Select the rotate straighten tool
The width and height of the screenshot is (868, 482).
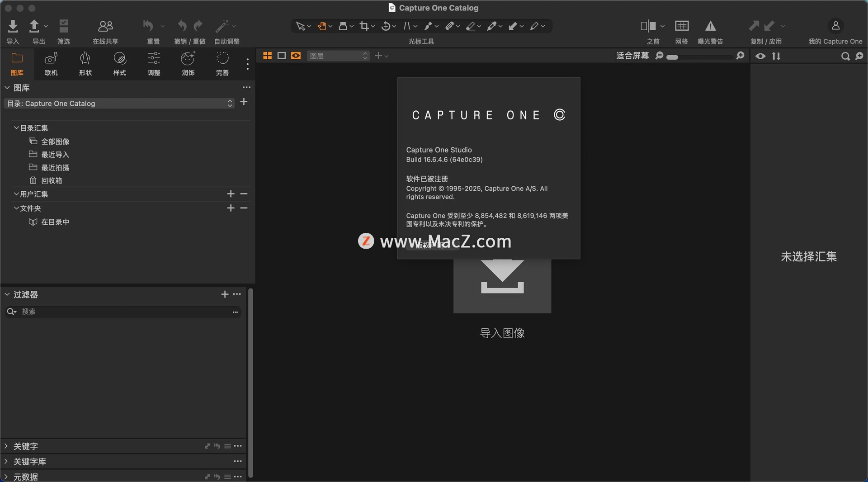click(386, 26)
